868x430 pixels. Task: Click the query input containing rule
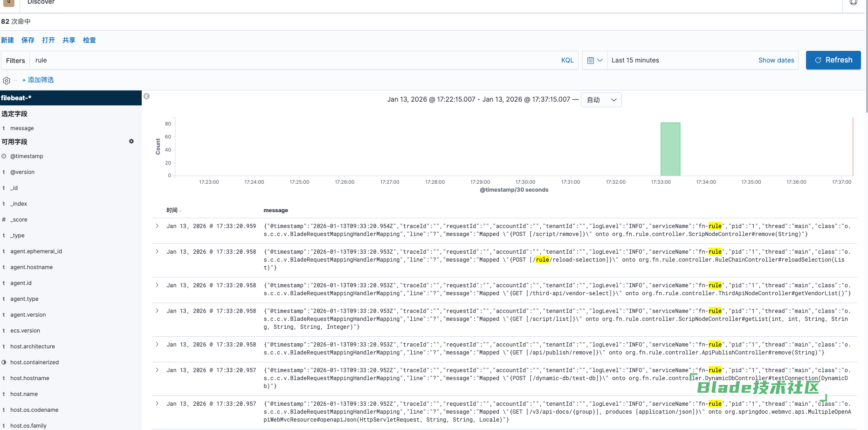point(294,61)
